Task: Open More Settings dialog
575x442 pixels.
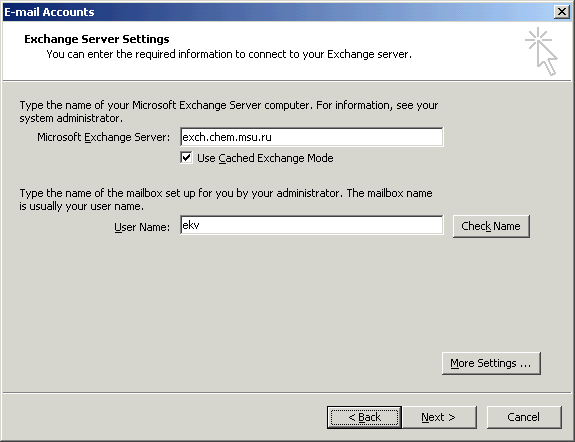Action: 491,363
